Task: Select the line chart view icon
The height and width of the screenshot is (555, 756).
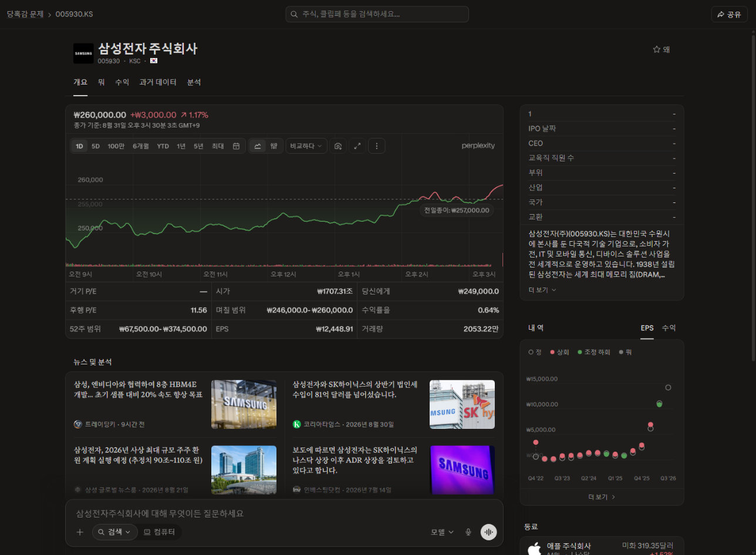Action: tap(258, 146)
